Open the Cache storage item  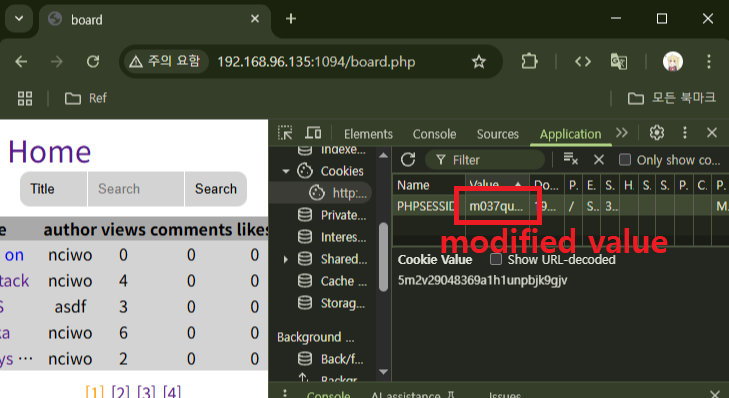(x=343, y=281)
